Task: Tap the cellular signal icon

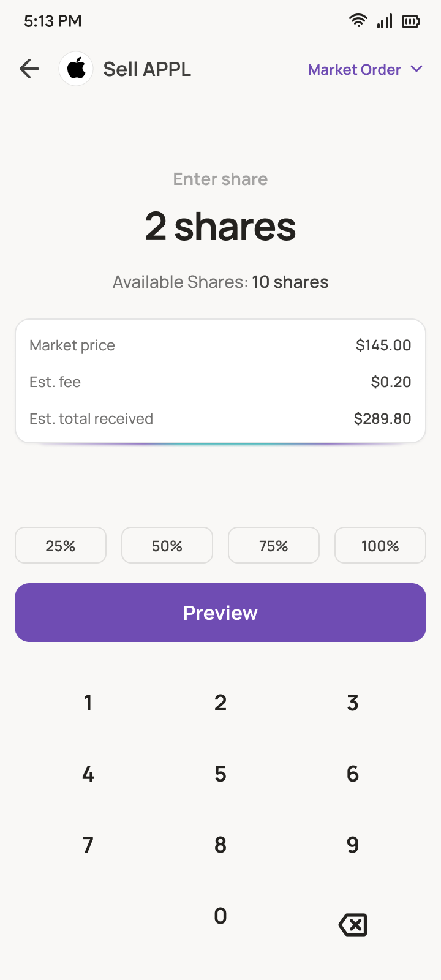Action: click(x=385, y=21)
